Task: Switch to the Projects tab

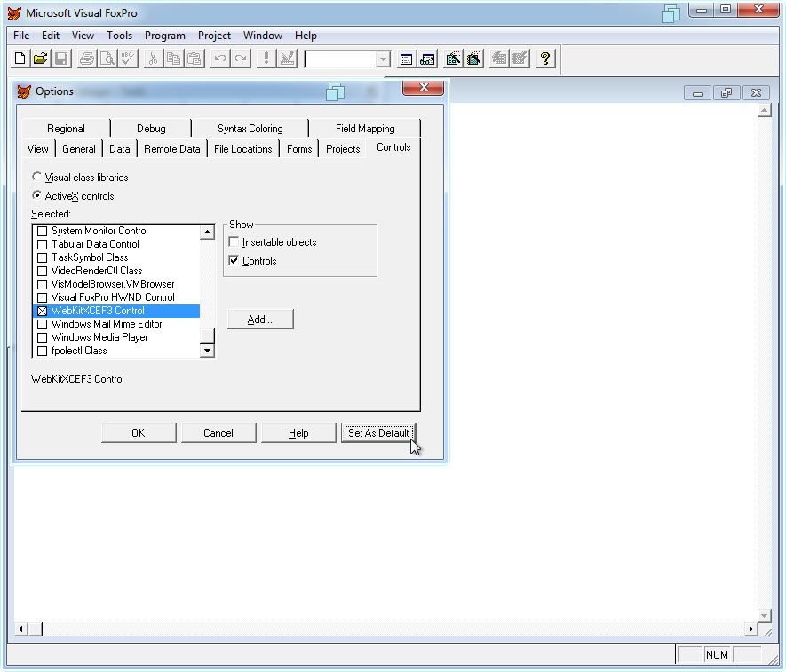Action: point(343,149)
